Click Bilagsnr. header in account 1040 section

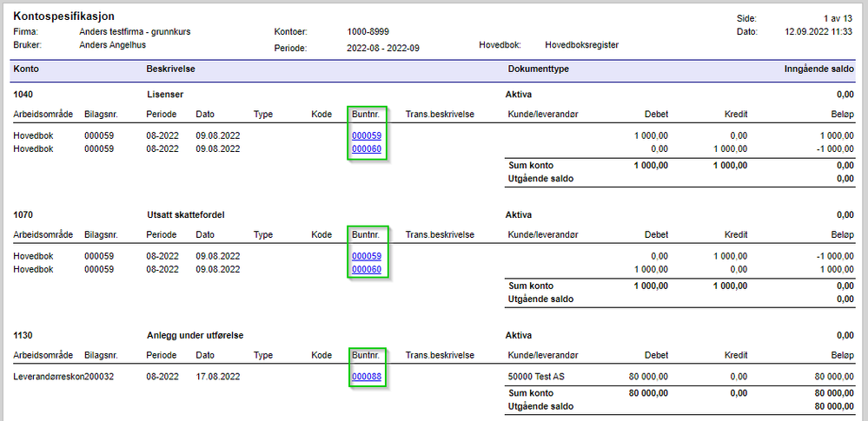pyautogui.click(x=102, y=114)
